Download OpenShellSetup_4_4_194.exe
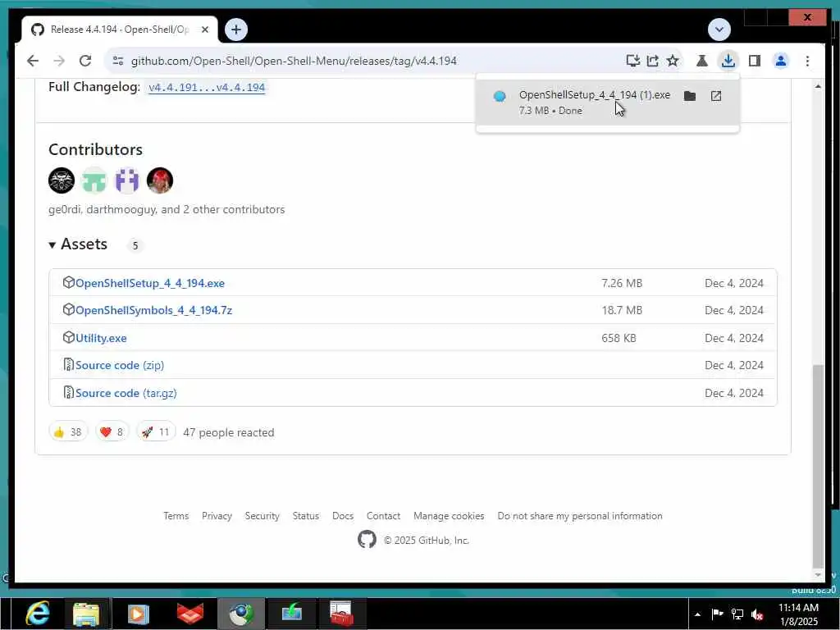Viewport: 840px width, 630px height. click(x=150, y=283)
